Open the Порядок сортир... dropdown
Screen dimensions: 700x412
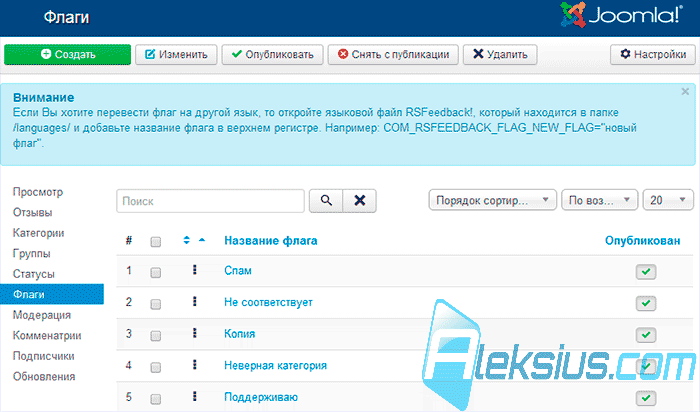[x=492, y=200]
